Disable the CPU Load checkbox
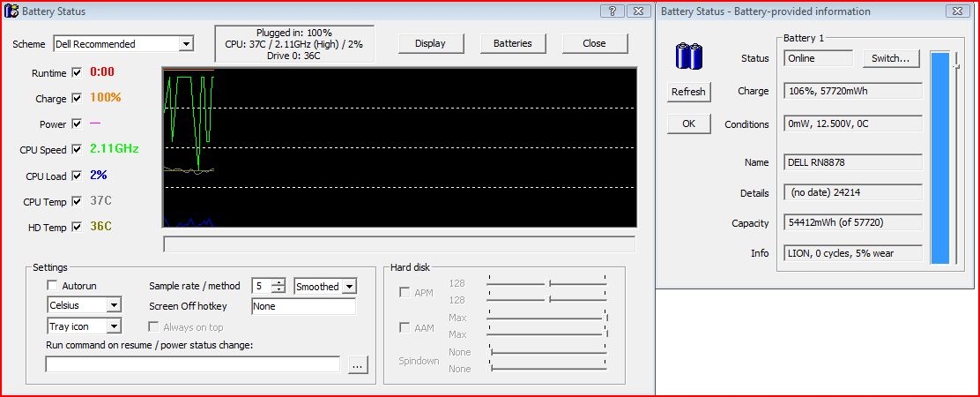This screenshot has width=980, height=397. pos(77,176)
